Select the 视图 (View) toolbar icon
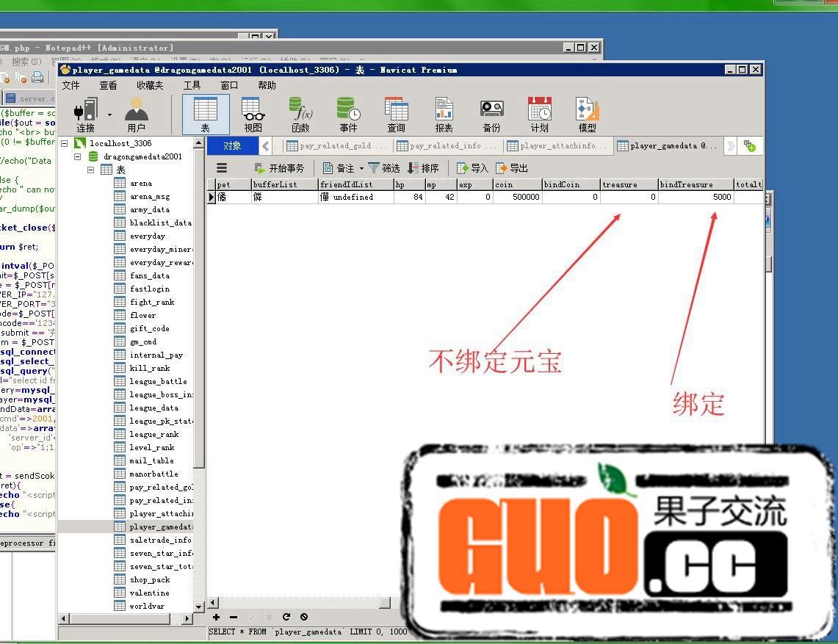838x644 pixels. tap(253, 114)
